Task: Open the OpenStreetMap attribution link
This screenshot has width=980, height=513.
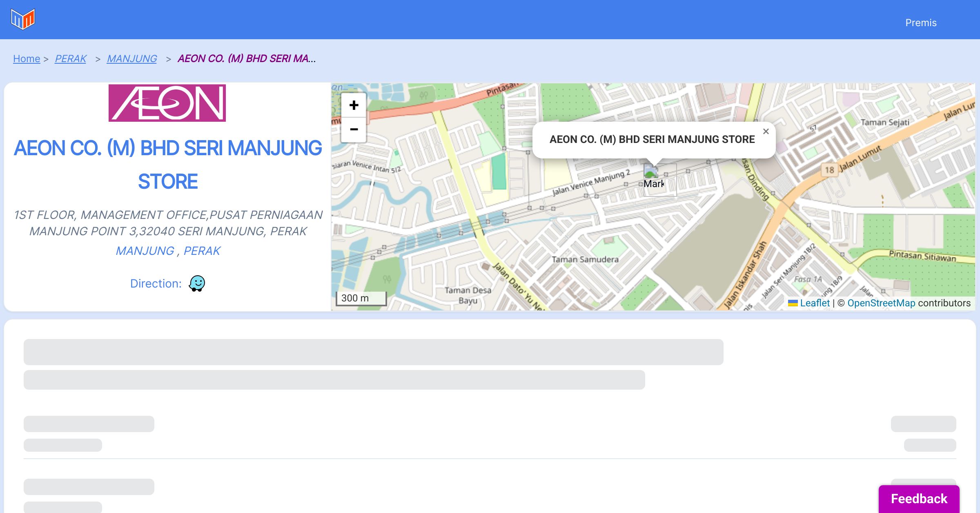Action: pos(881,303)
